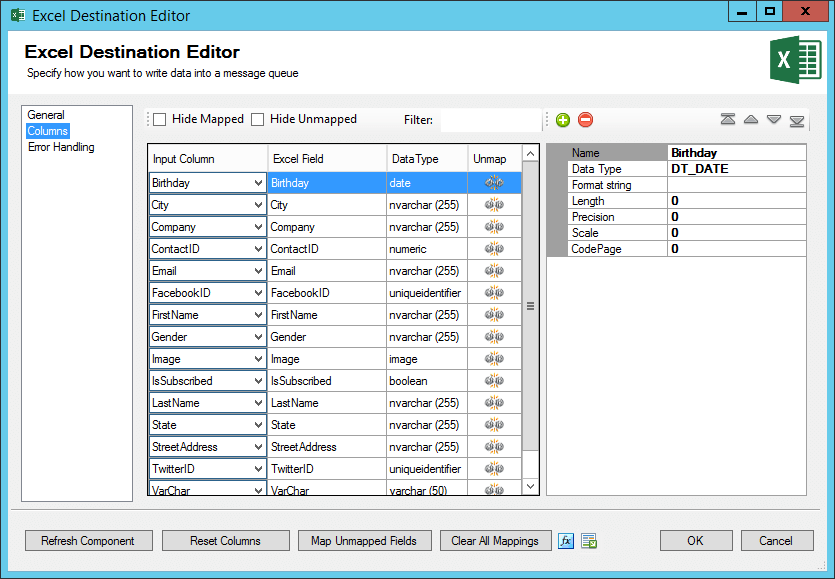This screenshot has height=579, width=835.
Task: Open the TwitterID input column dropdown
Action: (x=258, y=469)
